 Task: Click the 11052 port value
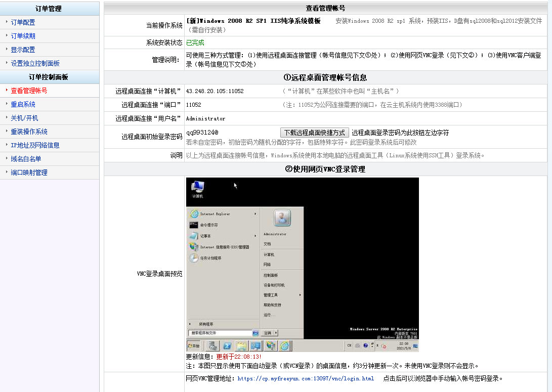click(194, 105)
